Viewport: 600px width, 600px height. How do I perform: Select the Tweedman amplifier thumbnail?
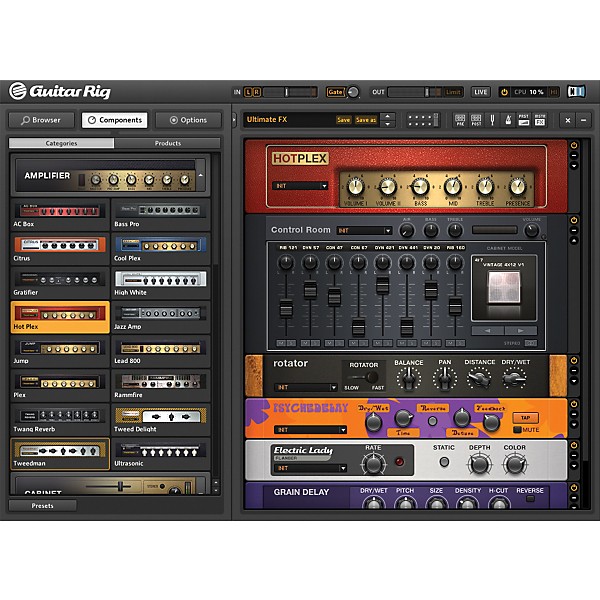[x=60, y=453]
